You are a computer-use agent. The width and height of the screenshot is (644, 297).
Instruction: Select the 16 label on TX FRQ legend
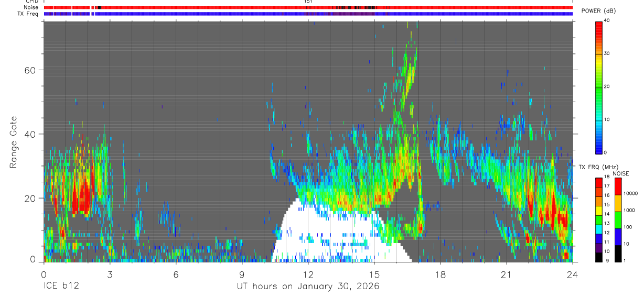(607, 195)
